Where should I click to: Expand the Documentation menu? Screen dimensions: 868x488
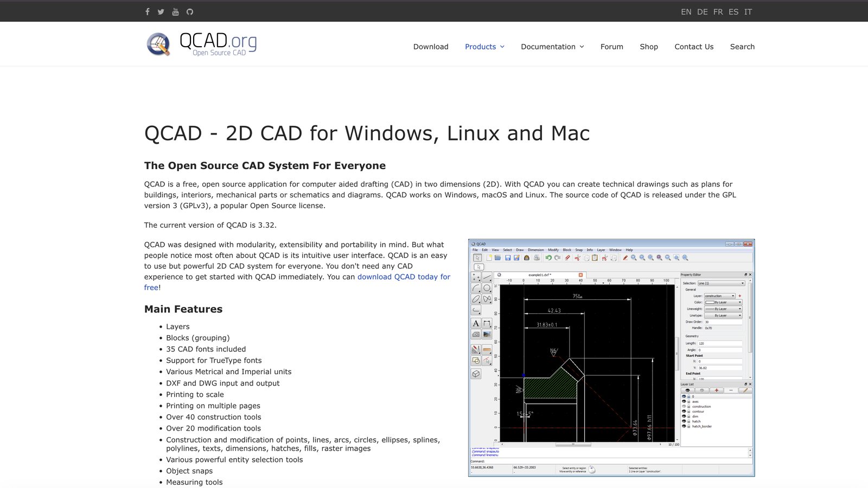coord(552,47)
